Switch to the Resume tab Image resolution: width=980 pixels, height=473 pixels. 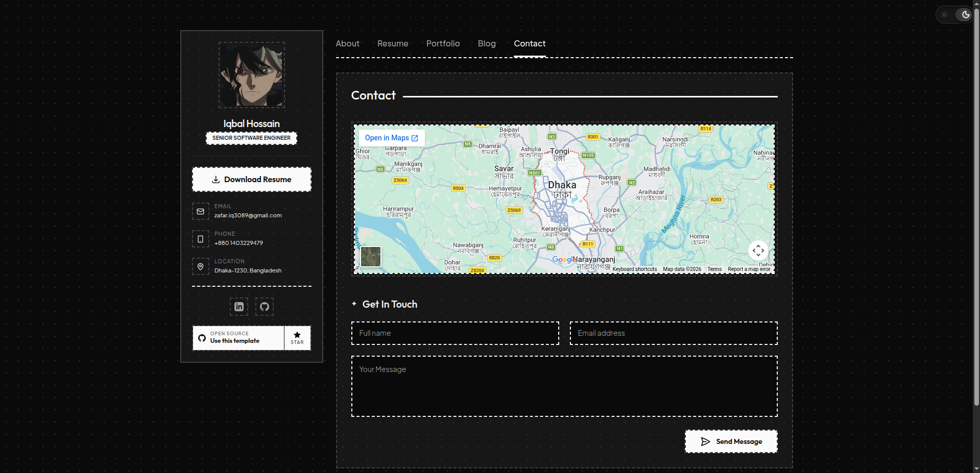tap(393, 44)
